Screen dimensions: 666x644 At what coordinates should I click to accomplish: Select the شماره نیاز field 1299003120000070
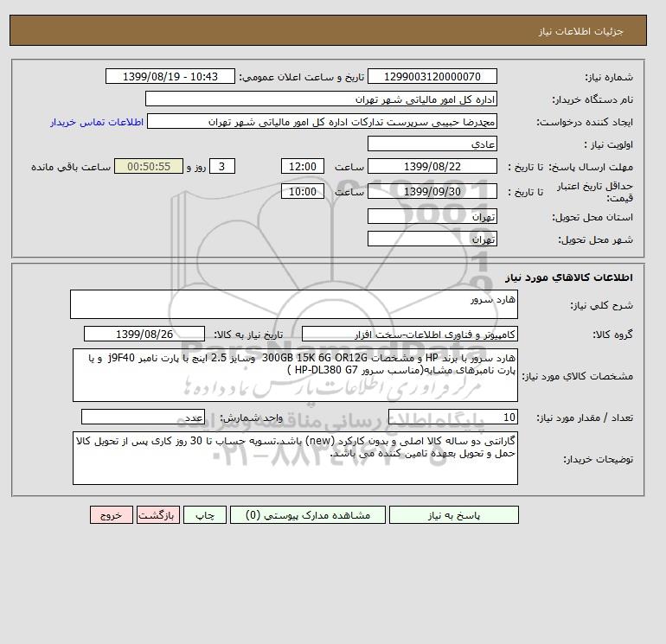pos(432,76)
